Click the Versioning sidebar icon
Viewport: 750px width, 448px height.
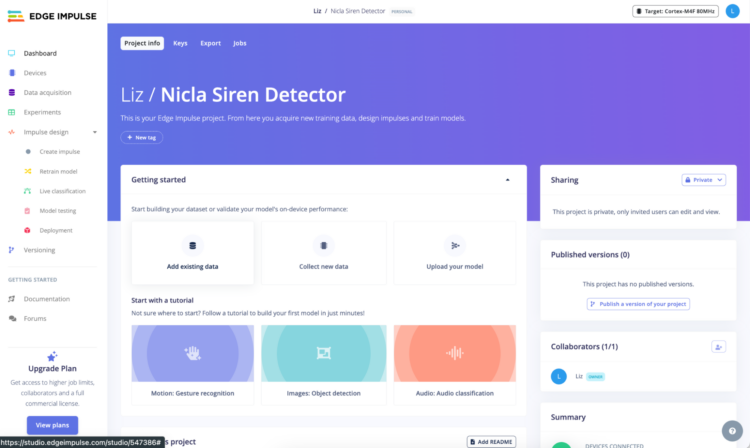coord(12,250)
